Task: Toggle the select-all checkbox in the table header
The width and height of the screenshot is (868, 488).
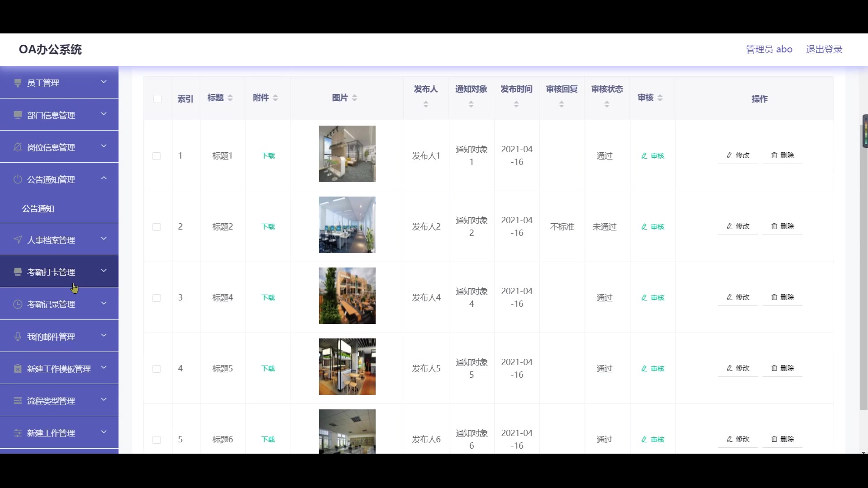Action: [157, 99]
